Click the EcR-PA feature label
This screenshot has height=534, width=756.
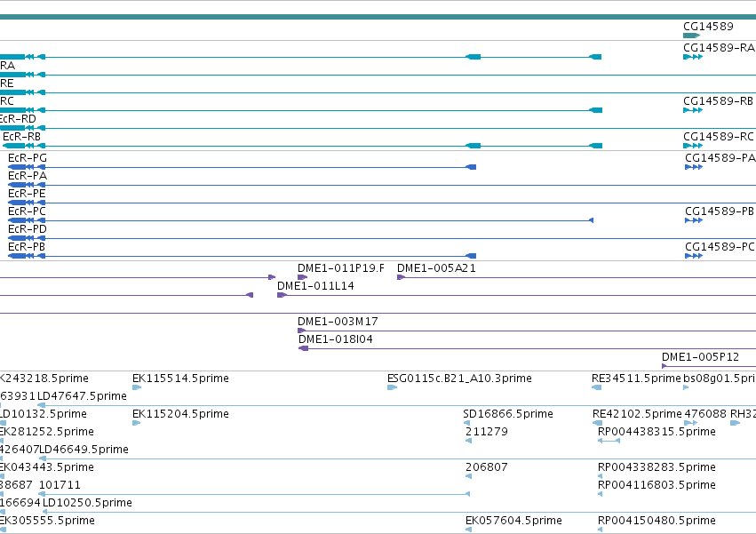(28, 176)
